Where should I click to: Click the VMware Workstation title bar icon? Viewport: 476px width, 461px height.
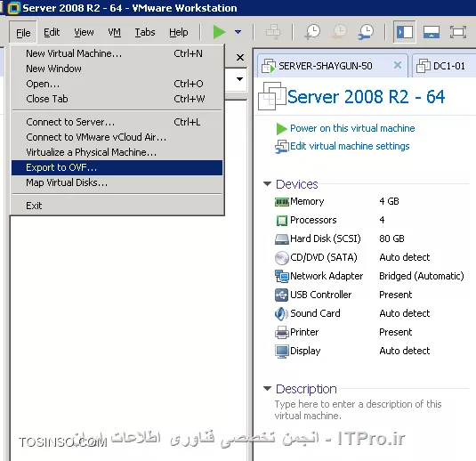click(x=13, y=8)
